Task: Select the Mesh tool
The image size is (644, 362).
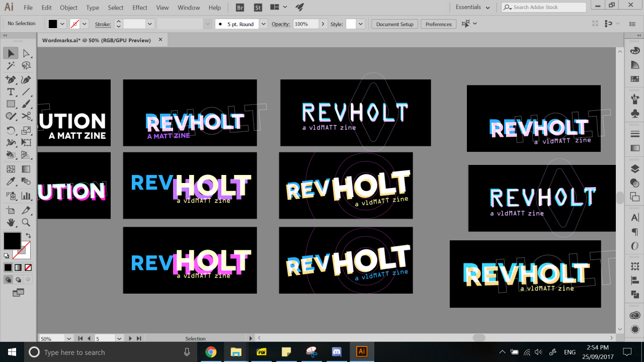Action: point(11,169)
